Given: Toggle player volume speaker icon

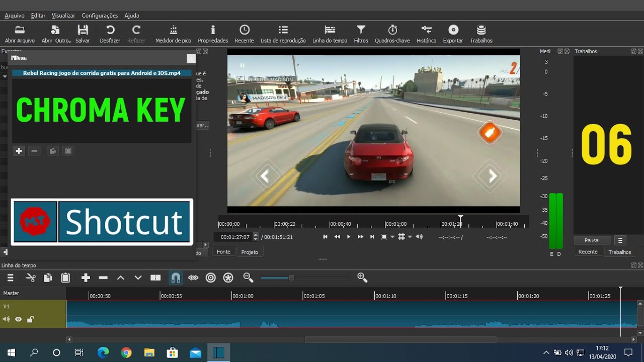Looking at the screenshot, I should (x=419, y=237).
